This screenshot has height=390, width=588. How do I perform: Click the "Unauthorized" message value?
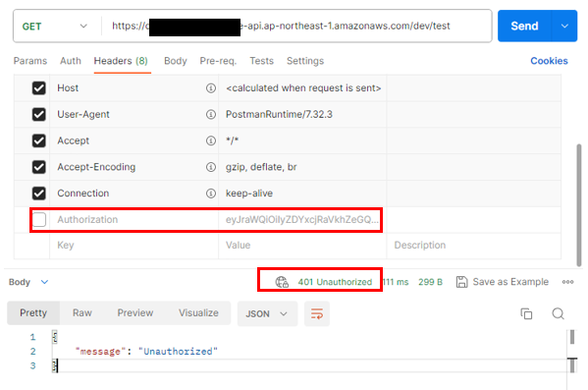point(178,352)
